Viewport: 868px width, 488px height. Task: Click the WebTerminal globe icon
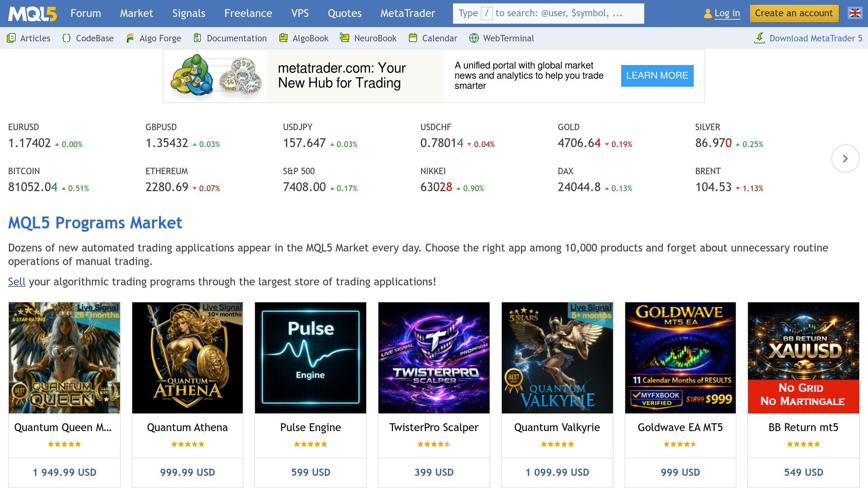point(474,38)
